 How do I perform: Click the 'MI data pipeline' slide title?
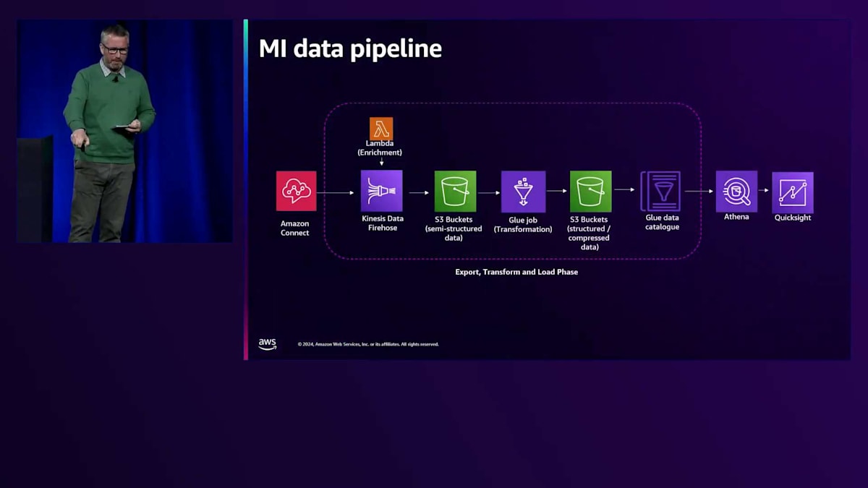pyautogui.click(x=350, y=49)
